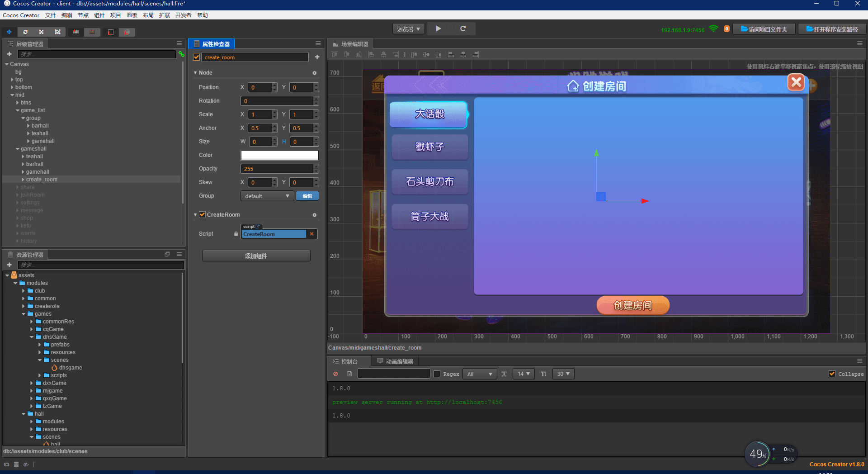Open the console font size 14 dropdown
868x474 pixels.
(524, 374)
